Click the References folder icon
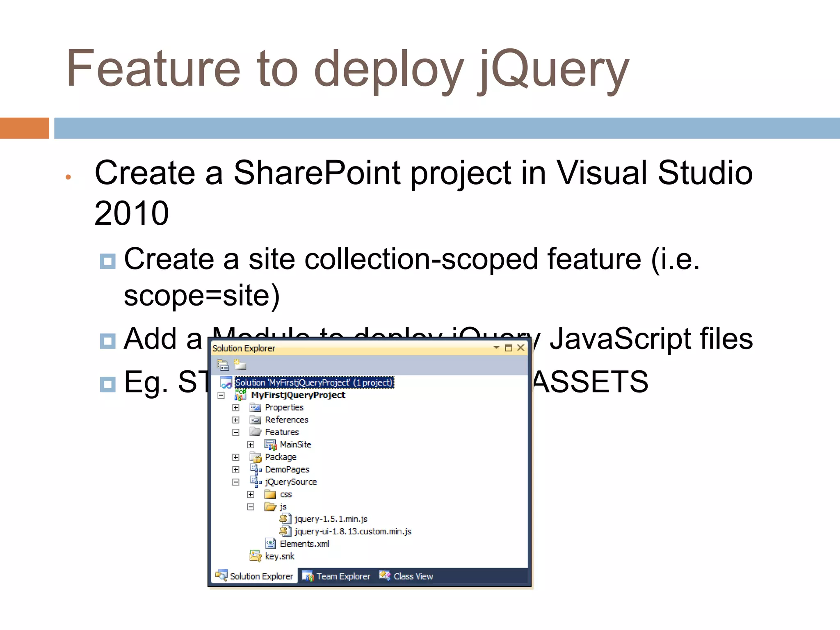840x630 pixels. point(256,420)
